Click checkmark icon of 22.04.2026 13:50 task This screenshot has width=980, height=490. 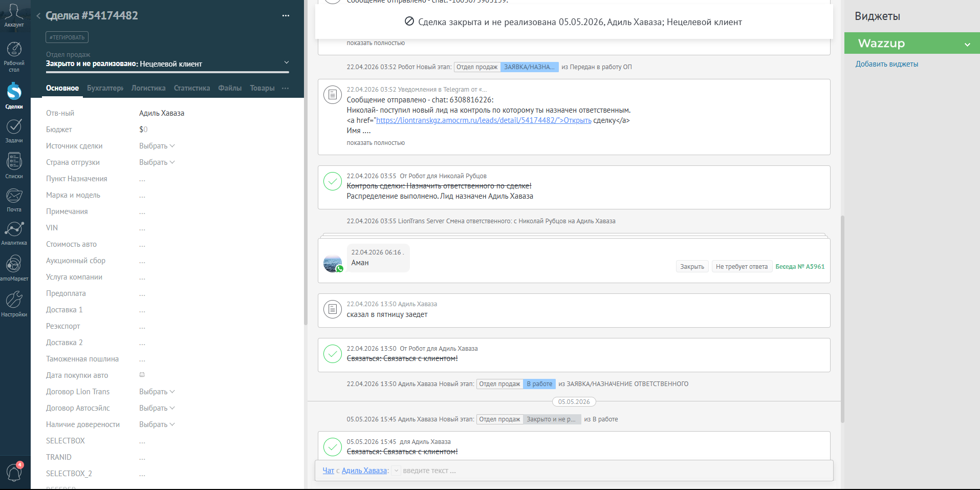click(x=333, y=353)
